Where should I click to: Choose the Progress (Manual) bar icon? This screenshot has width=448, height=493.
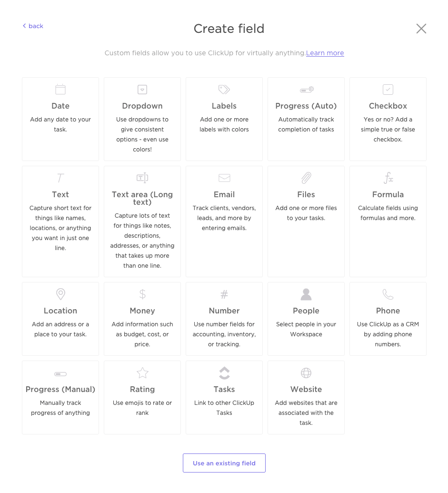pyautogui.click(x=60, y=374)
